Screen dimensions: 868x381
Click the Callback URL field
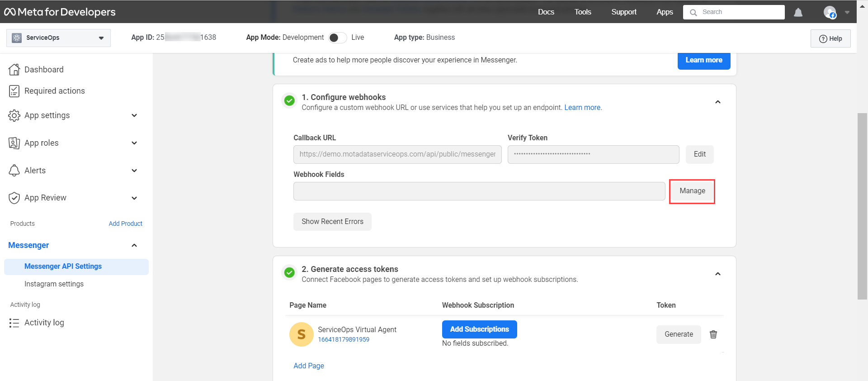click(x=397, y=154)
